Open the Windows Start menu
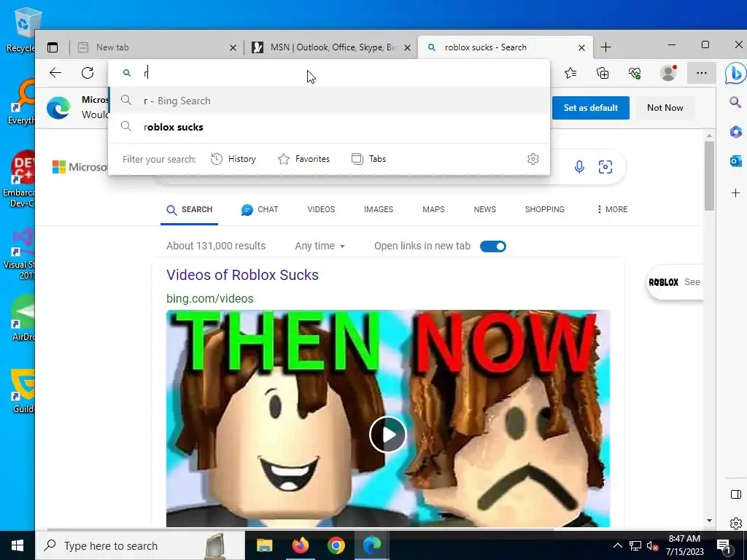Screen dimensions: 747x560 coord(18,545)
